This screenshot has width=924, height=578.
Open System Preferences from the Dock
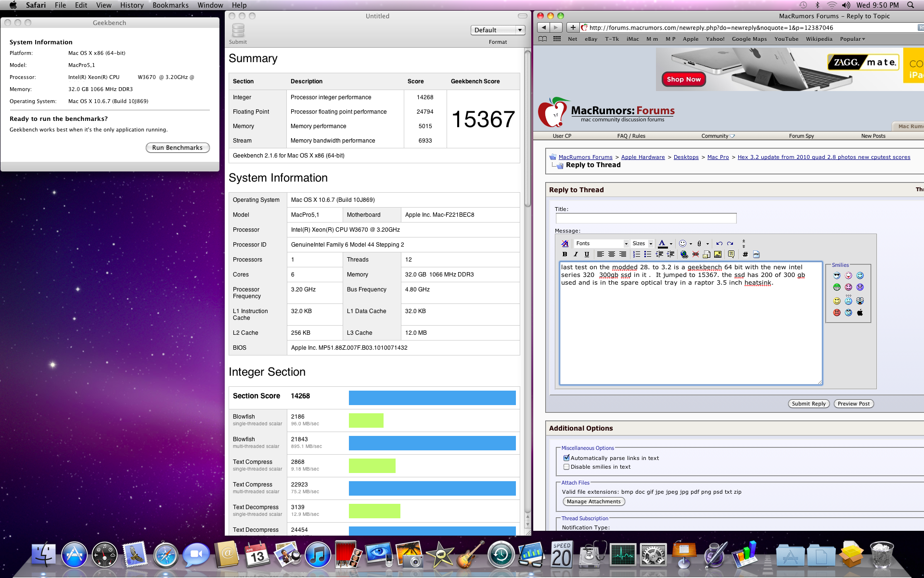[x=654, y=556]
